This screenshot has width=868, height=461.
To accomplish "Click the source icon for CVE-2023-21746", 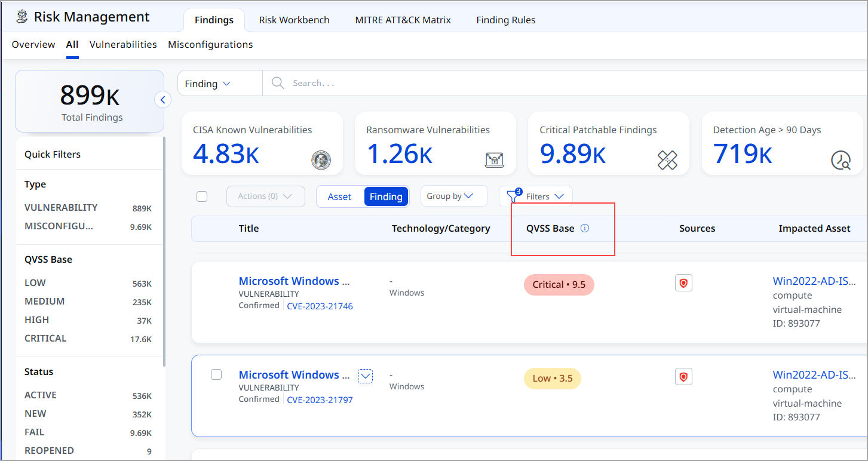I will pos(683,283).
